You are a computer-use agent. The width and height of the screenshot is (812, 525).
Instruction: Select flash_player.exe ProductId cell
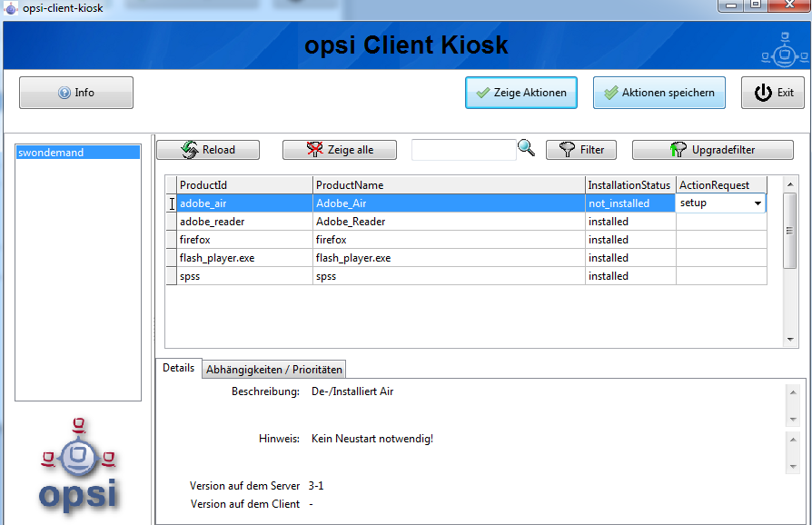244,258
